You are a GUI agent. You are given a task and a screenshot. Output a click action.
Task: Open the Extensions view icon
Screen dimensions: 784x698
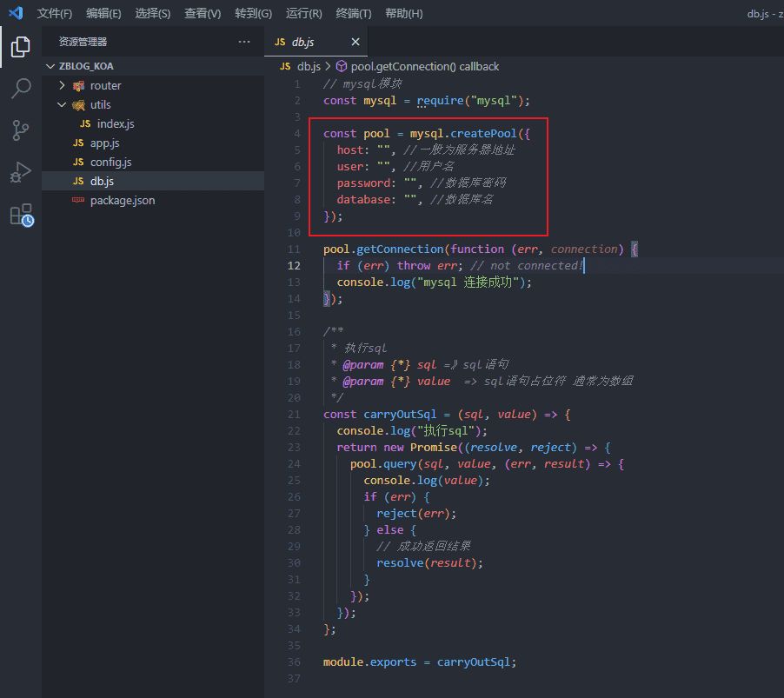pyautogui.click(x=22, y=215)
